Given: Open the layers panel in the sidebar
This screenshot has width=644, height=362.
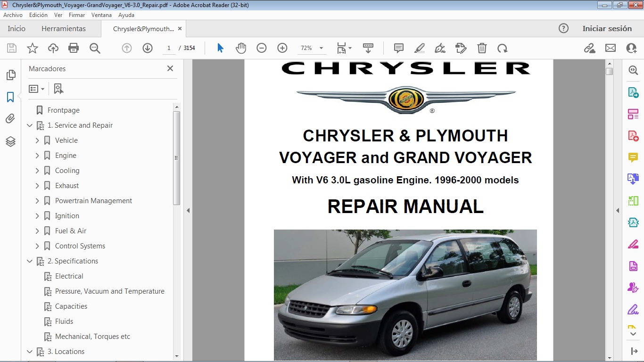Looking at the screenshot, I should (x=10, y=141).
